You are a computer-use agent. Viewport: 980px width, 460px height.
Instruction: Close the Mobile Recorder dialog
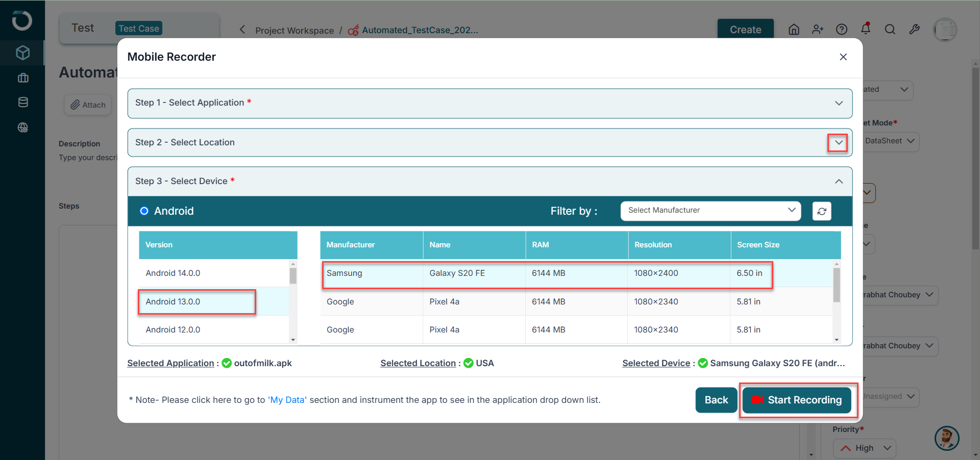pyautogui.click(x=843, y=57)
